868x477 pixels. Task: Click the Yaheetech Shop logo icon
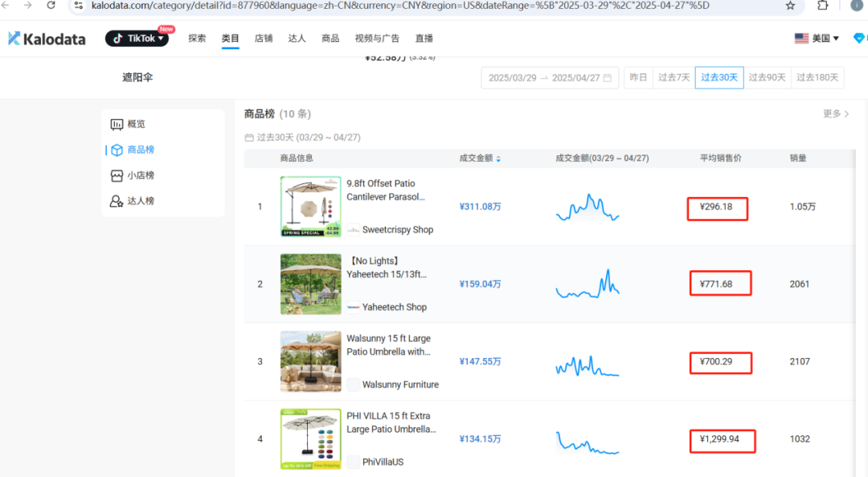353,307
